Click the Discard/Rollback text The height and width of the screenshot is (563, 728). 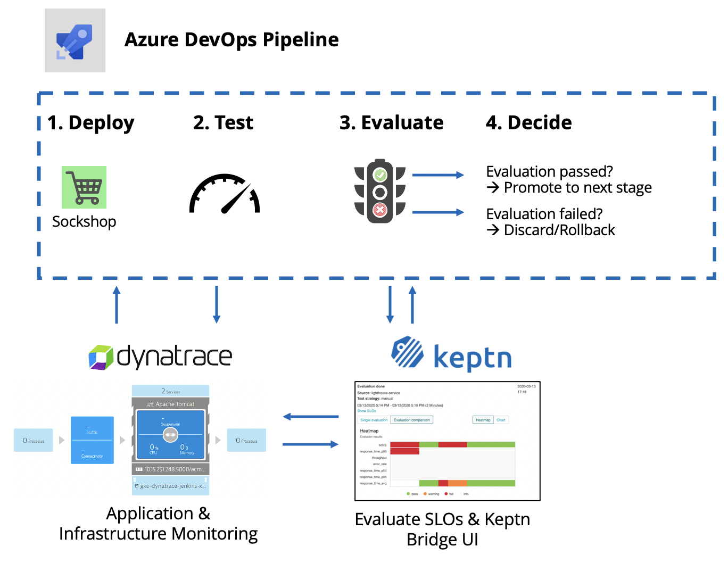(559, 230)
